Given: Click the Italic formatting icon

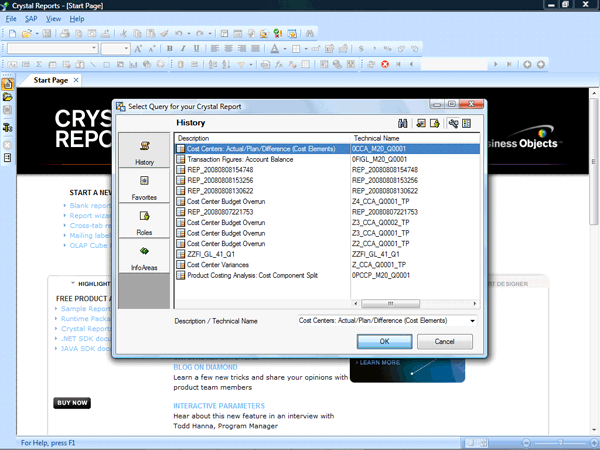Looking at the screenshot, I should coord(183,48).
